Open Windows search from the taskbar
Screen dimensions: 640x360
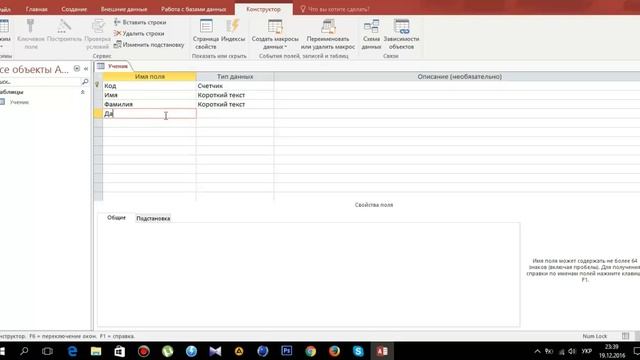click(24, 351)
